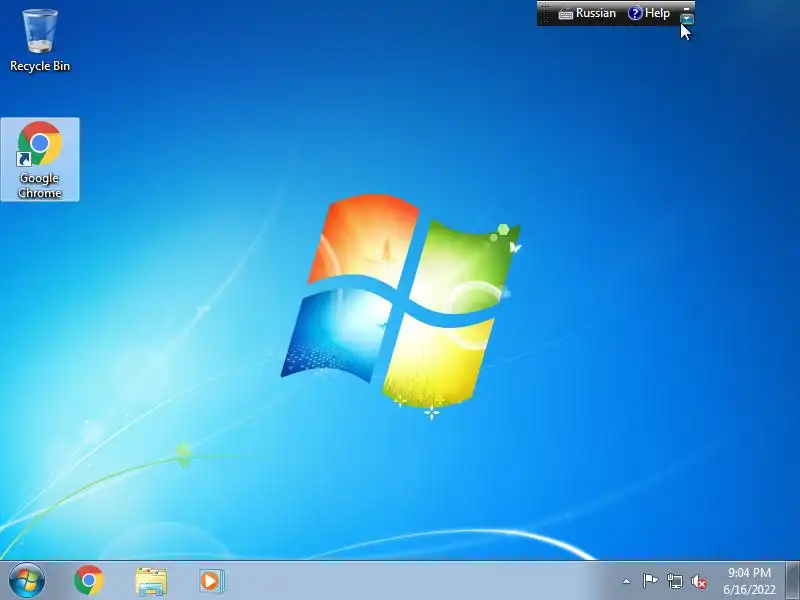The image size is (800, 600).
Task: Open the Russian input language selector
Action: pyautogui.click(x=587, y=13)
